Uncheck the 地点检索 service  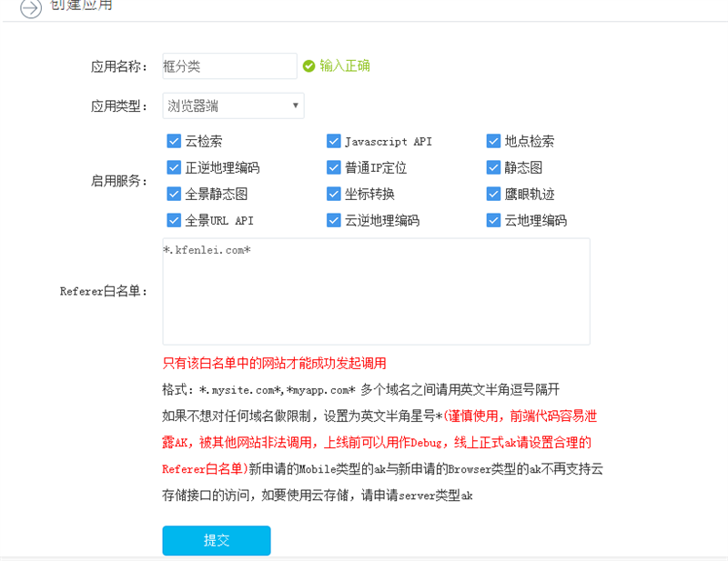tap(493, 141)
